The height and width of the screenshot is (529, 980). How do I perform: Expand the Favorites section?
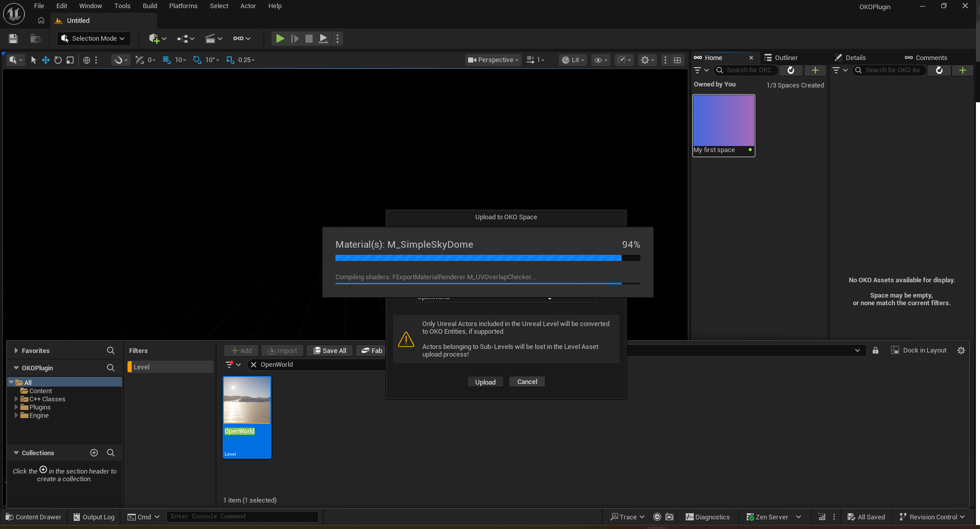pyautogui.click(x=16, y=350)
